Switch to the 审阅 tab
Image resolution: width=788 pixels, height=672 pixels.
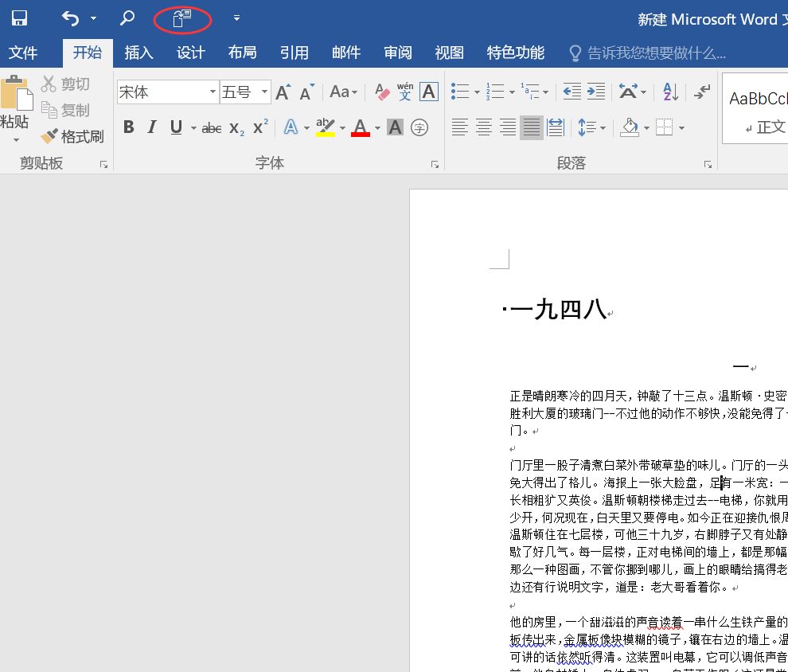397,53
